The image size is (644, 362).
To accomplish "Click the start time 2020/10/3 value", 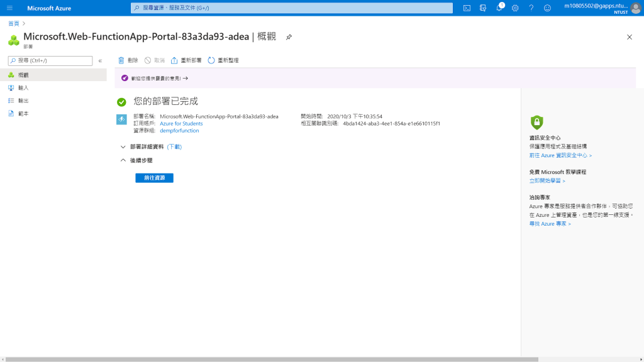I will point(355,116).
